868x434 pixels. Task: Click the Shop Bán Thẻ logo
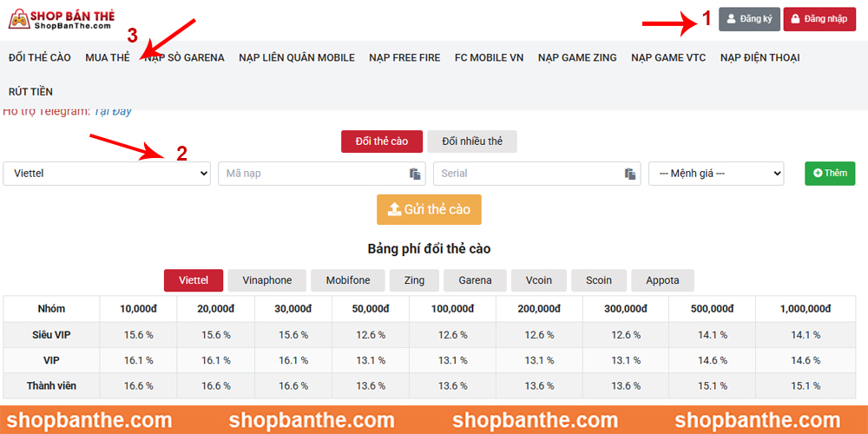point(61,19)
